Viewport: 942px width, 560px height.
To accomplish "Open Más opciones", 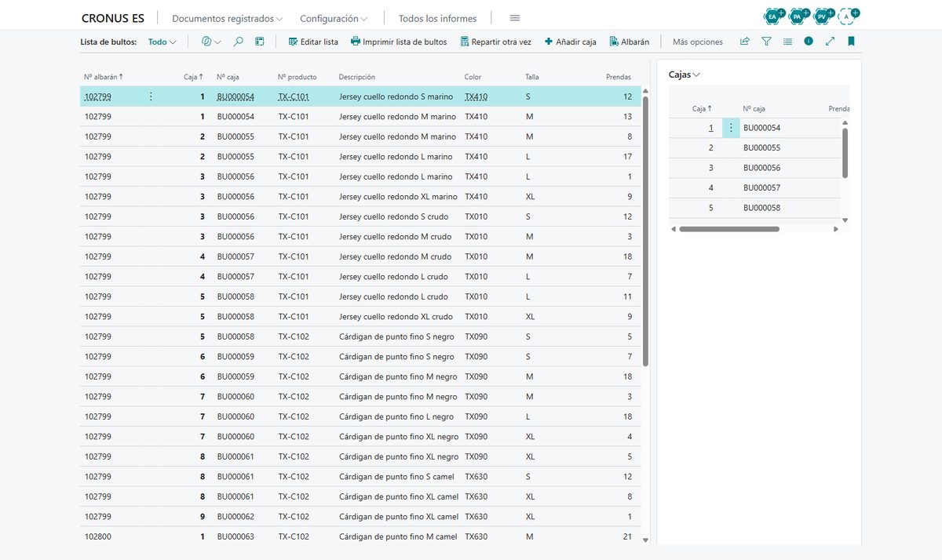I will 698,42.
